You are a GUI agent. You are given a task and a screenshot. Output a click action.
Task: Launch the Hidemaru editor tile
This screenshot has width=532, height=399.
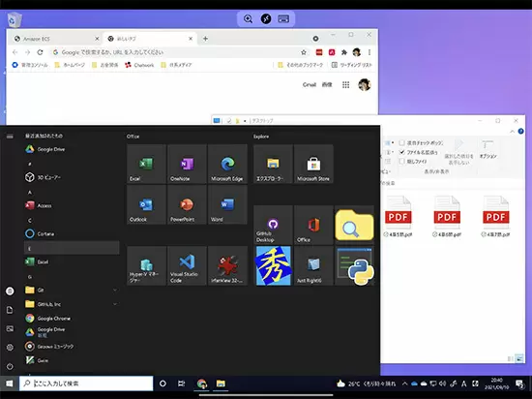(x=273, y=265)
